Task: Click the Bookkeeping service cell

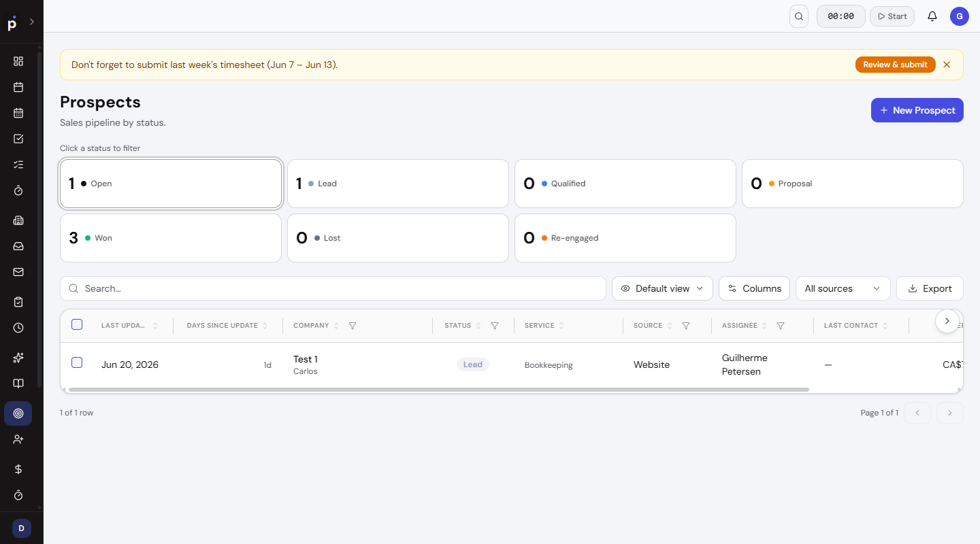Action: pos(549,365)
